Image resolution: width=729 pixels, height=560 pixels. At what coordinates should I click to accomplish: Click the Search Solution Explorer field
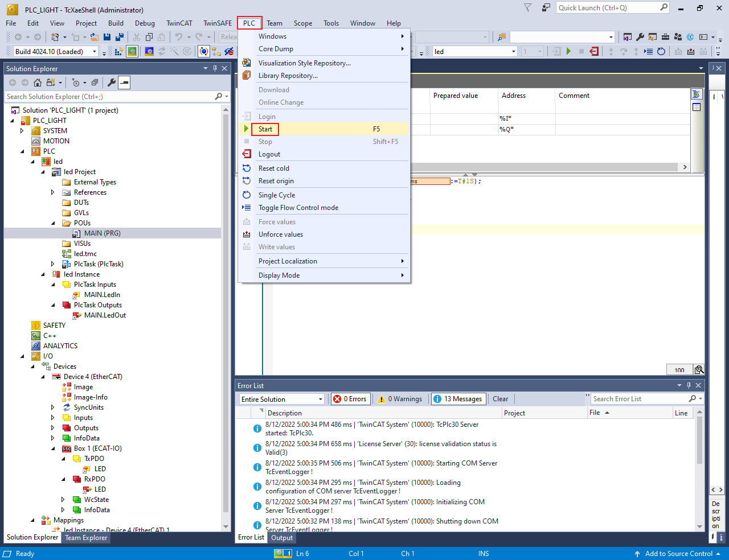108,97
